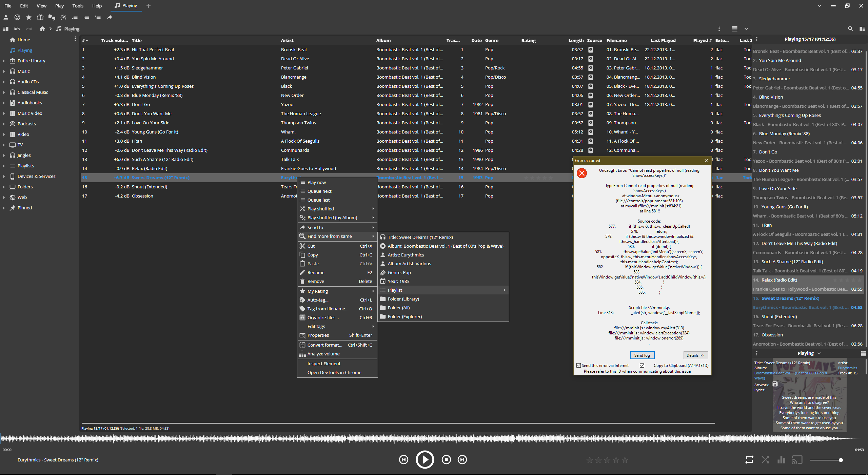Expand the Playlists tree node
Screen dimensions: 868x475
coord(4,166)
